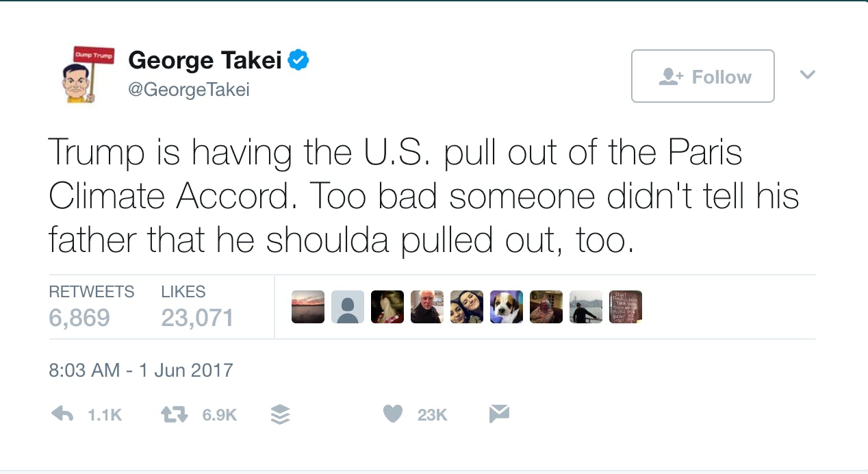Click the default gray silhouette liker avatar
Image resolution: width=868 pixels, height=474 pixels.
348,307
